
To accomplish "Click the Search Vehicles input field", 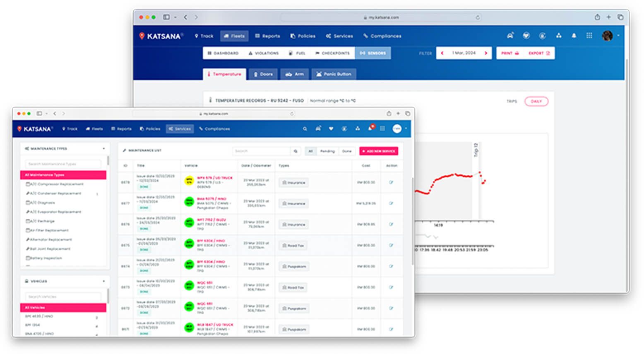I will point(63,296).
